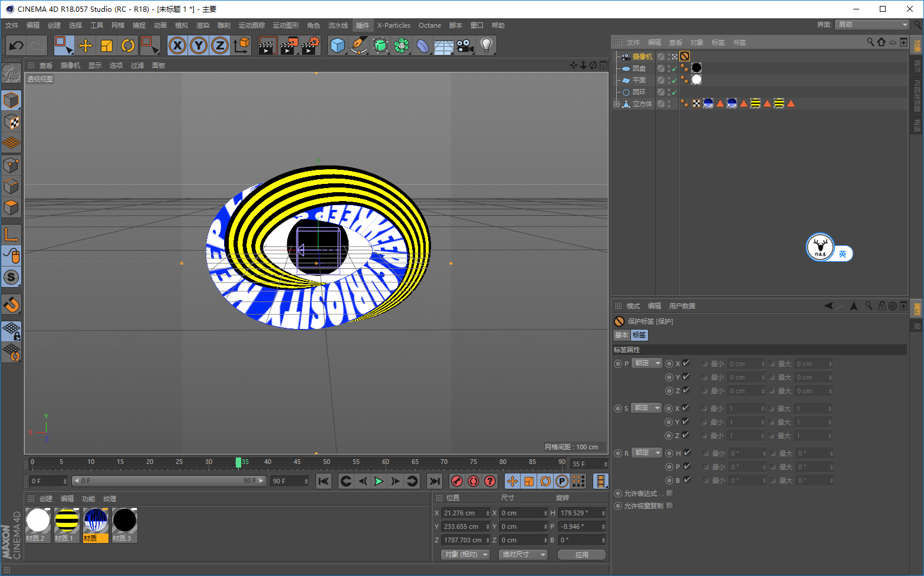Switch to texture mode icon
The width and height of the screenshot is (924, 576).
click(x=11, y=122)
